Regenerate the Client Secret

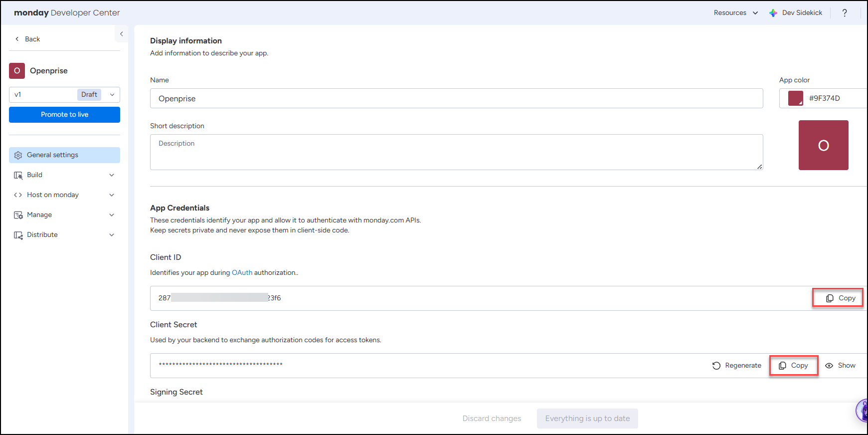point(737,366)
